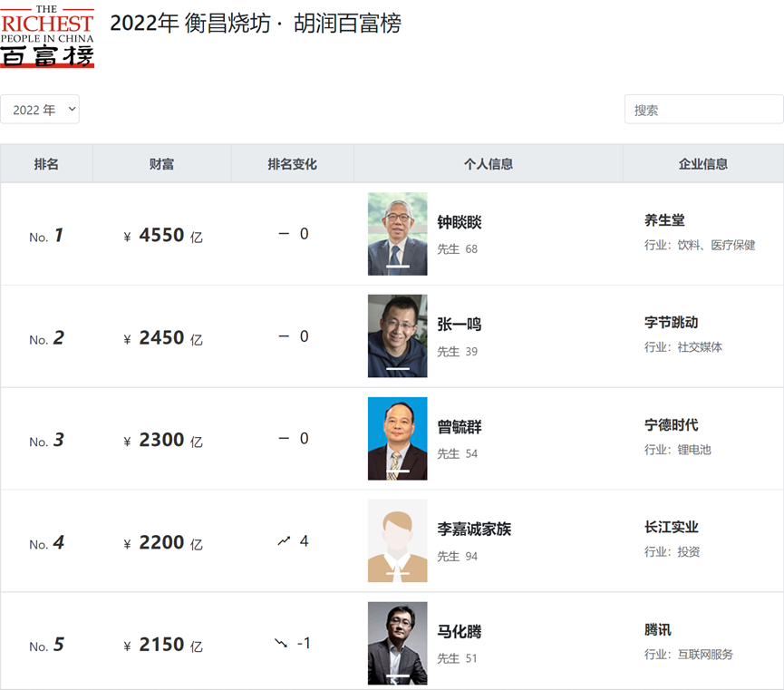
Task: Open 钟睒睒's portrait photo
Action: pyautogui.click(x=397, y=234)
